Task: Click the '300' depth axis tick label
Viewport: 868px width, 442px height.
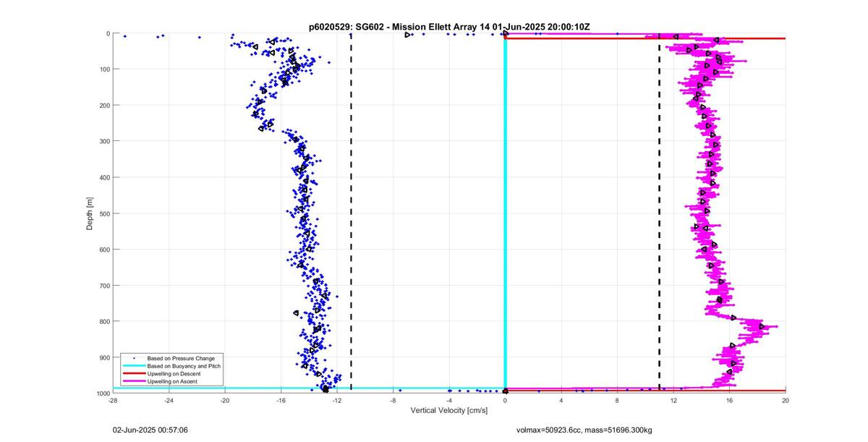Action: [104, 141]
